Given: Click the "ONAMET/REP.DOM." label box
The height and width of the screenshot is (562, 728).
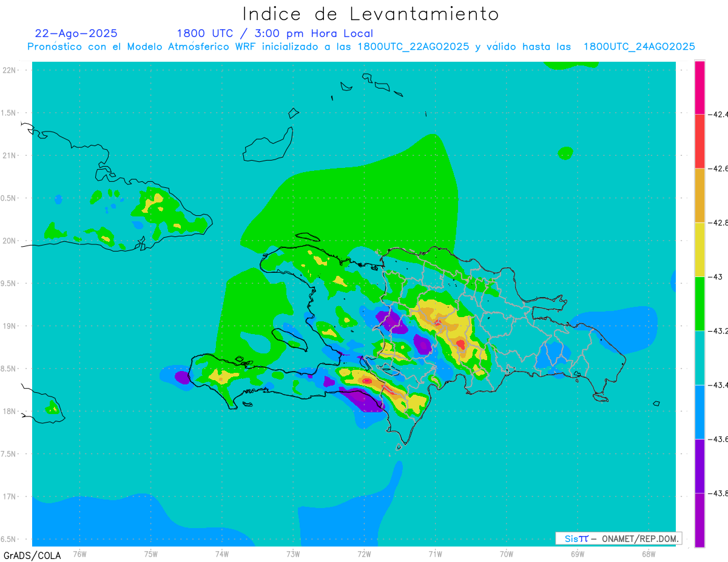Looking at the screenshot, I should tap(619, 538).
